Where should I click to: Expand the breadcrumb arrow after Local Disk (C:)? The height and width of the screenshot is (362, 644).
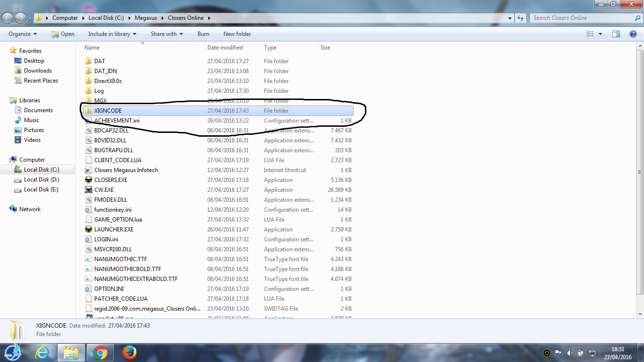pyautogui.click(x=129, y=18)
